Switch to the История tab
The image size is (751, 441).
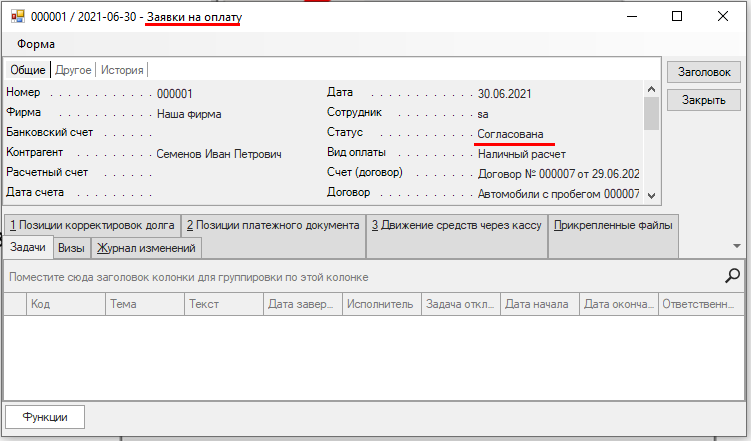click(122, 70)
